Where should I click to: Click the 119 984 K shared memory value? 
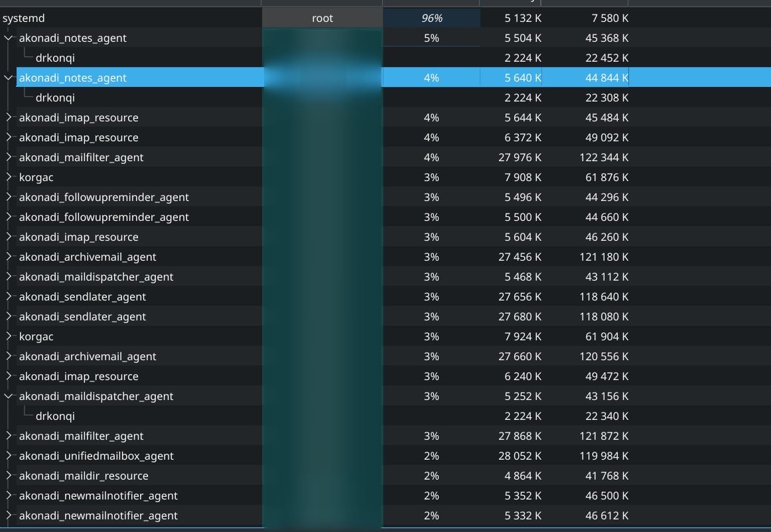604,456
